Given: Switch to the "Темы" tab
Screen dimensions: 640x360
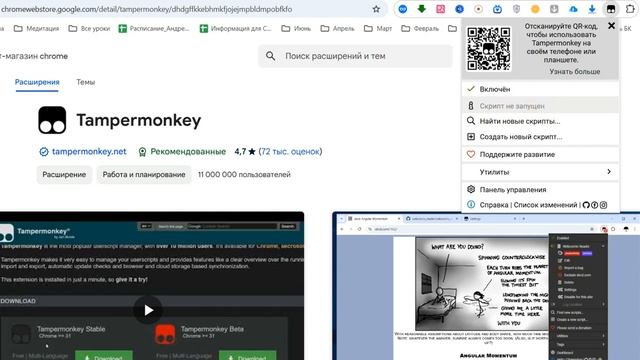Looking at the screenshot, I should point(85,82).
